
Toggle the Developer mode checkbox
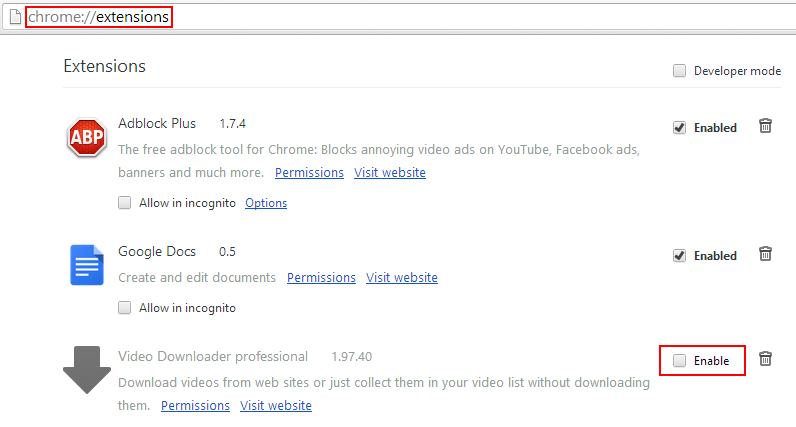coord(679,71)
